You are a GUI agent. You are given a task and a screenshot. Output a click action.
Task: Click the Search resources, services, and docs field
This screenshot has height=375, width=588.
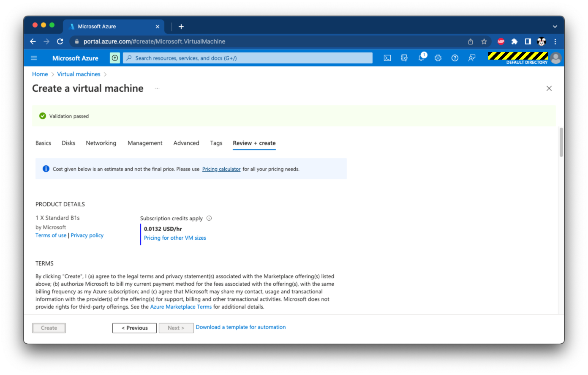click(x=248, y=58)
